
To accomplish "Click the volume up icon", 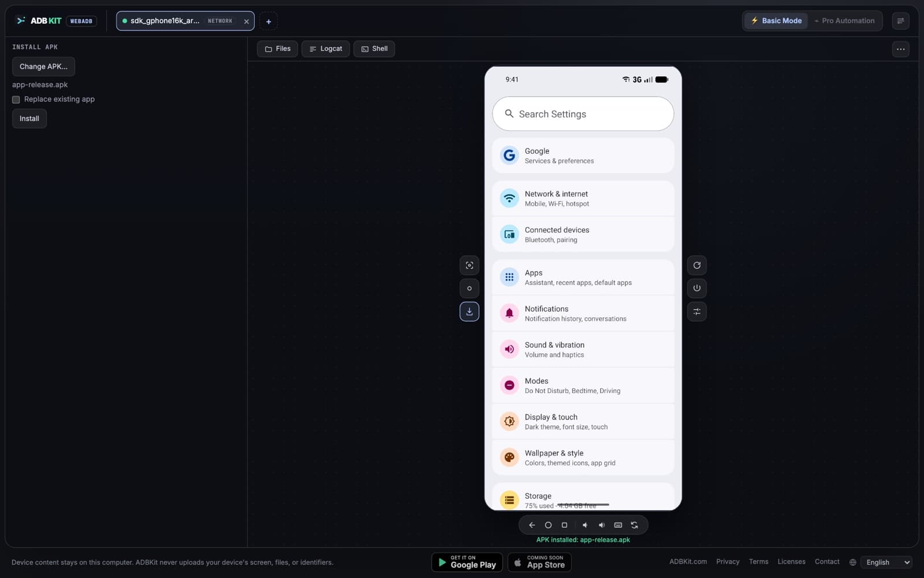I will pyautogui.click(x=601, y=525).
